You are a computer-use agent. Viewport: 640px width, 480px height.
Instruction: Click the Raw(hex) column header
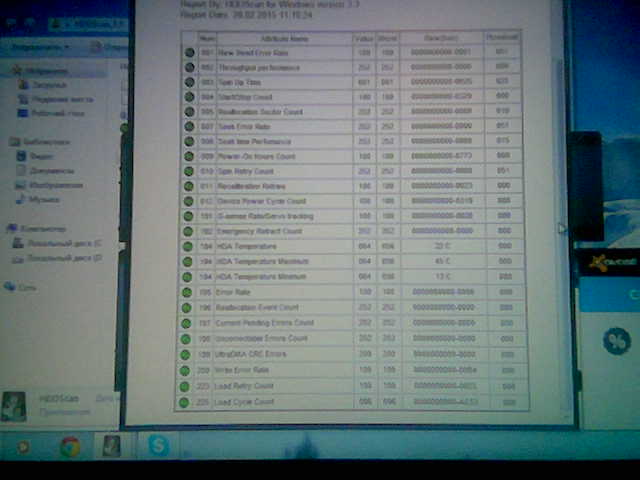click(441, 38)
